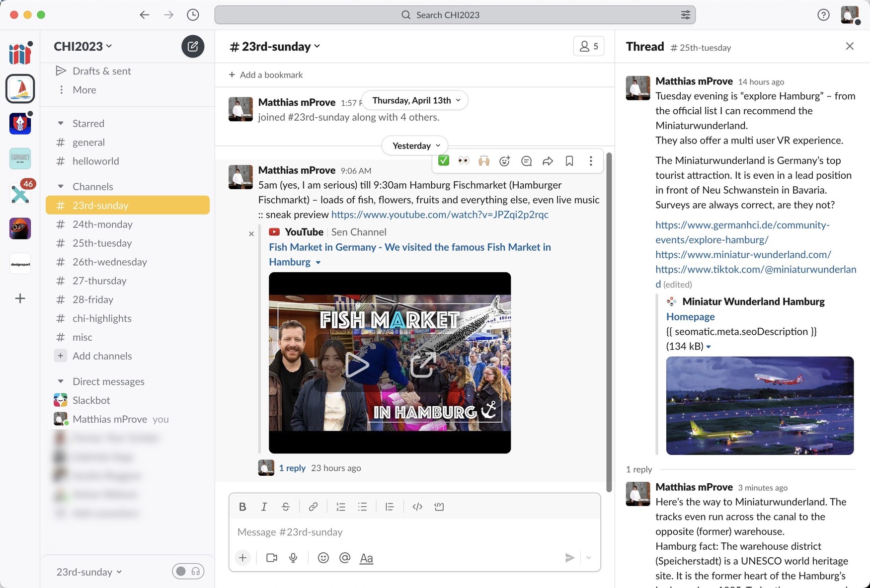Hide formatting toolbar with Aa button
870x588 pixels.
click(366, 558)
